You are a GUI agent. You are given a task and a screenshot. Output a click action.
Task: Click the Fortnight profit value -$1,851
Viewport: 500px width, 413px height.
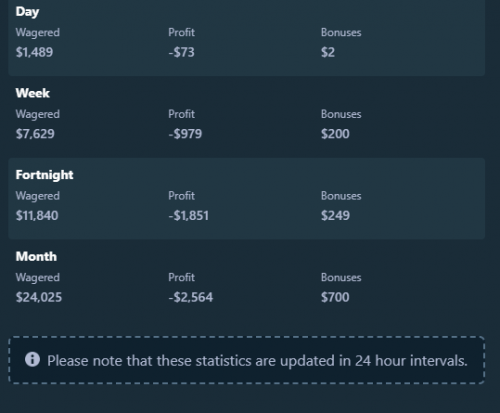[x=189, y=215]
